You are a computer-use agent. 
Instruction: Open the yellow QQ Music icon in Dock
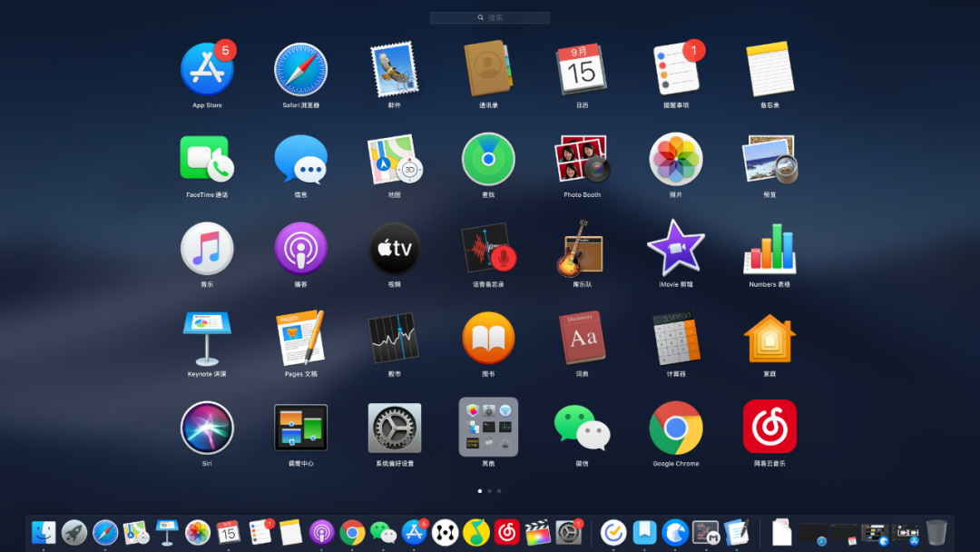(476, 533)
